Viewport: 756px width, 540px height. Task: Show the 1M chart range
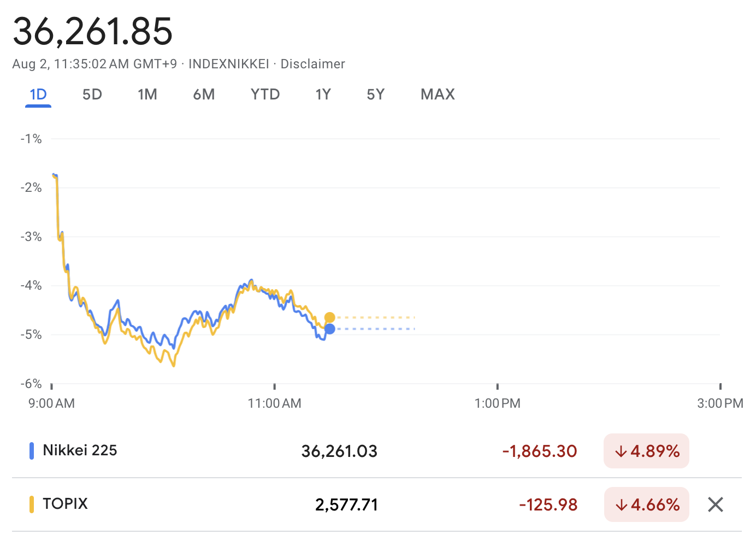click(147, 95)
